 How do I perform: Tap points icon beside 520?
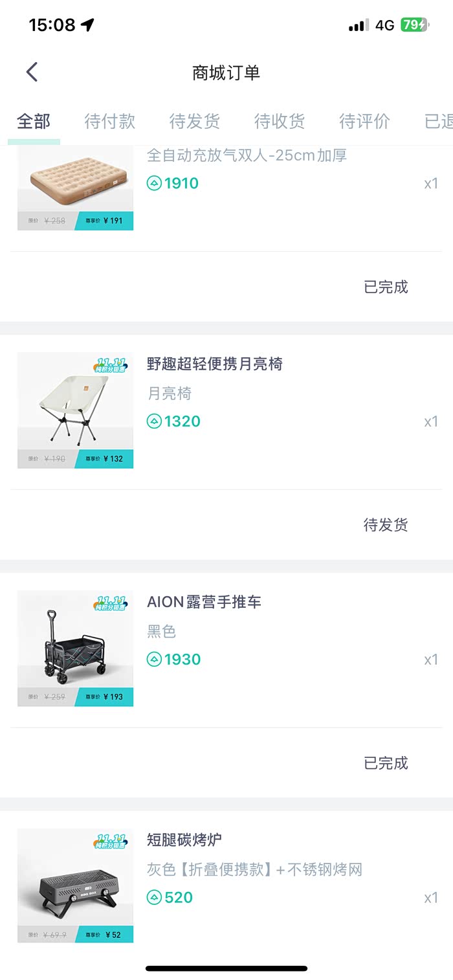[x=154, y=898]
